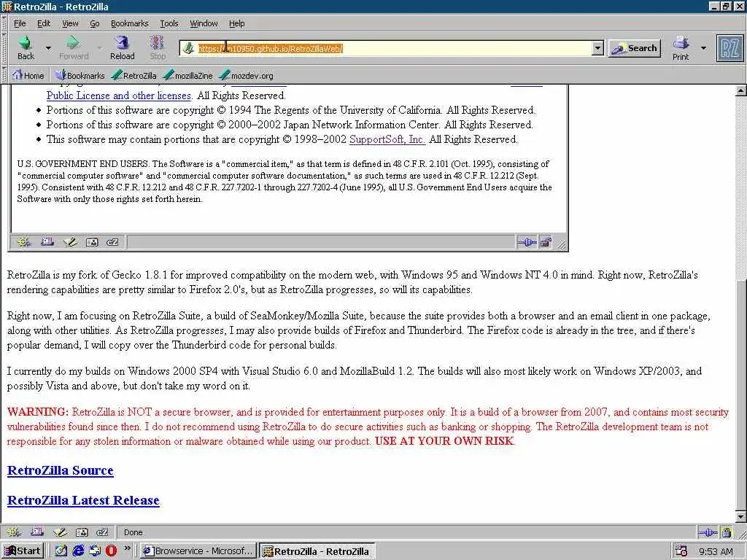
Task: Click the RetroZilla taskbar button
Action: (x=318, y=551)
